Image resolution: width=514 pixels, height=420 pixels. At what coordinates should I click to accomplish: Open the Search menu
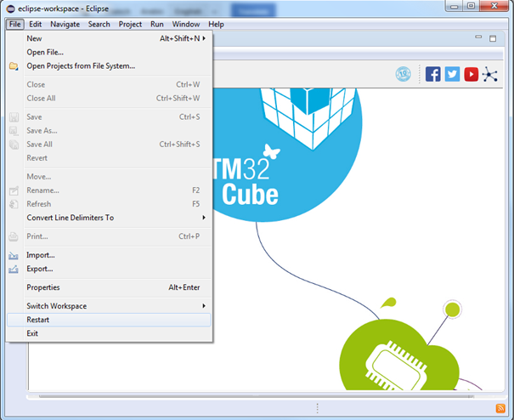point(99,25)
